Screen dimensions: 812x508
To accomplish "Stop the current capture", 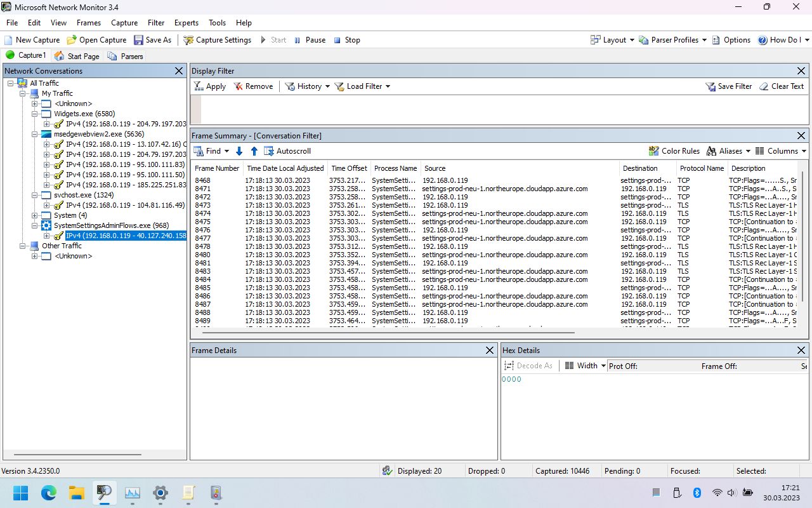I will [x=346, y=40].
